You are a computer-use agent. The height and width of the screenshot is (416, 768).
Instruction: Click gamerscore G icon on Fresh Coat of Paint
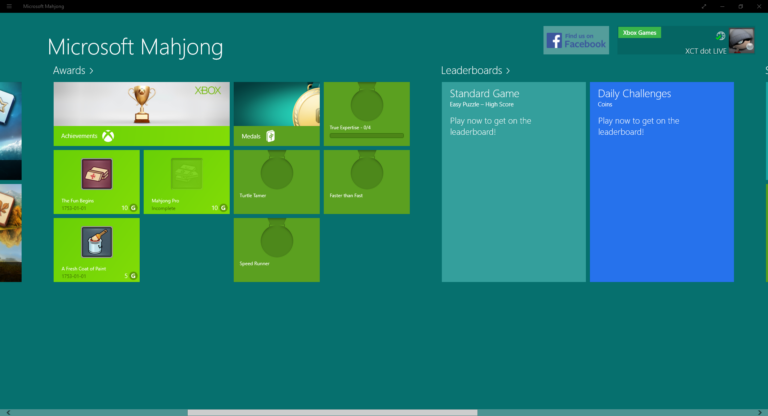click(x=133, y=276)
